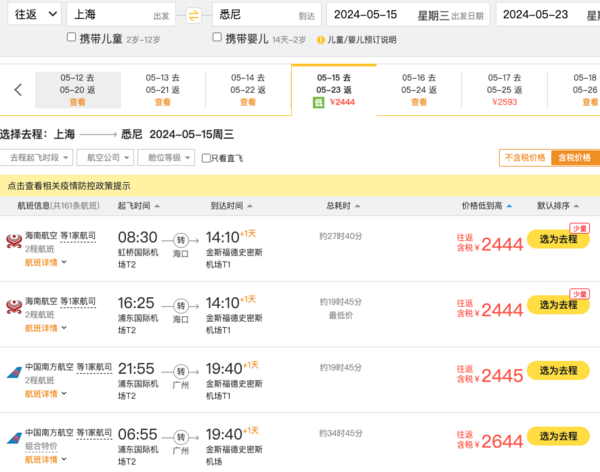This screenshot has height=472, width=600.
Task: Switch to price excluding tax
Action: [525, 158]
